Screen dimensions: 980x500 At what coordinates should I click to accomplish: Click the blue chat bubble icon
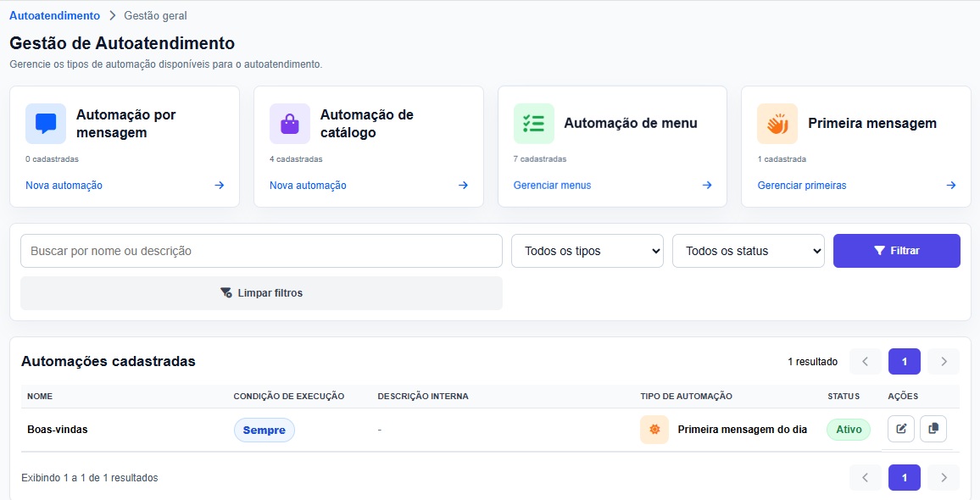click(46, 124)
